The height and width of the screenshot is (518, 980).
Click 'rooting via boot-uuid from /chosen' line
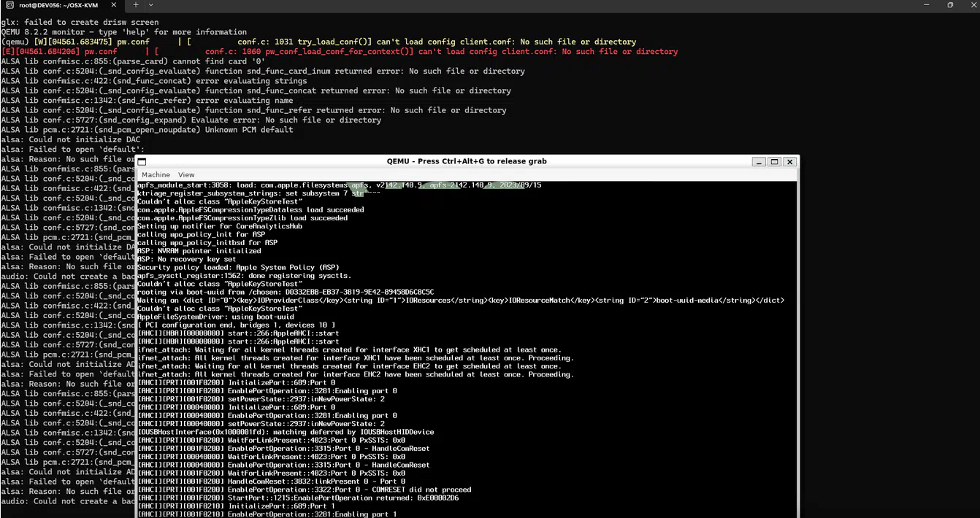pos(286,293)
